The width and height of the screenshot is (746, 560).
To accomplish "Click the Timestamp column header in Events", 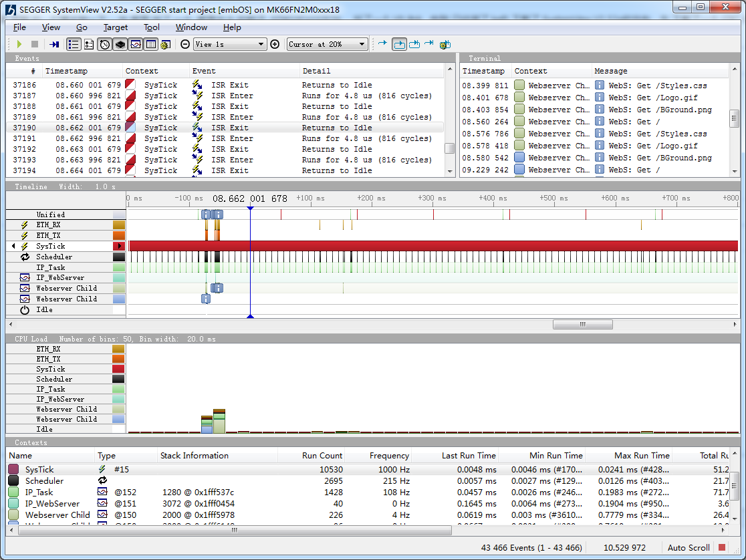I will pos(82,71).
